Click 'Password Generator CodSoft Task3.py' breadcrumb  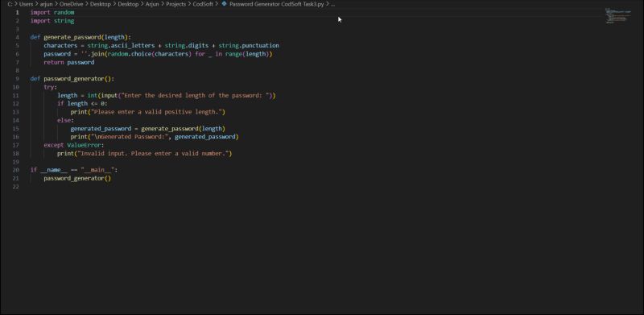point(276,4)
